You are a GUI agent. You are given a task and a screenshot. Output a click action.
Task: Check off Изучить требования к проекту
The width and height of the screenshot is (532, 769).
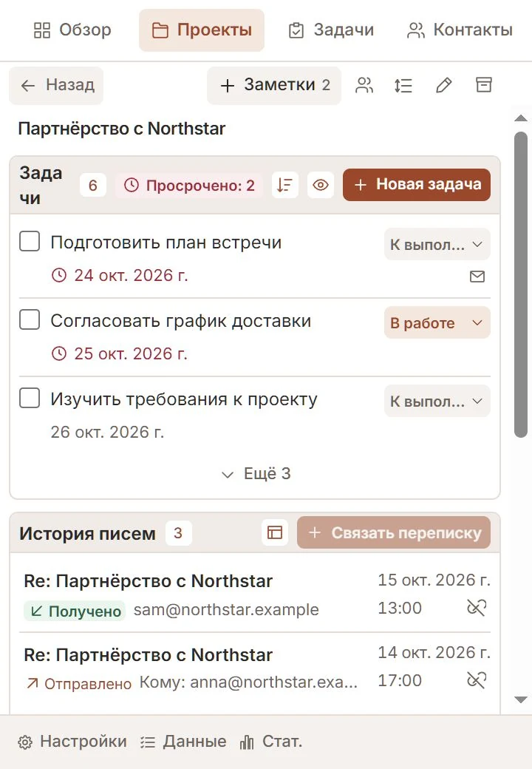[x=30, y=398]
